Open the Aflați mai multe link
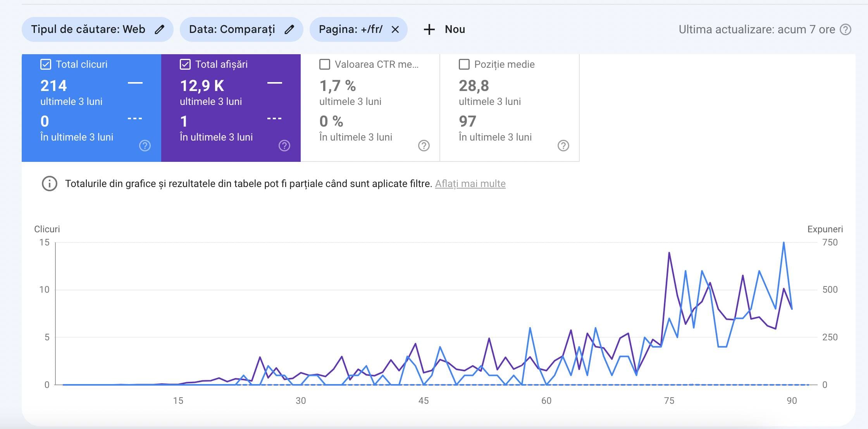868x429 pixels. tap(470, 184)
